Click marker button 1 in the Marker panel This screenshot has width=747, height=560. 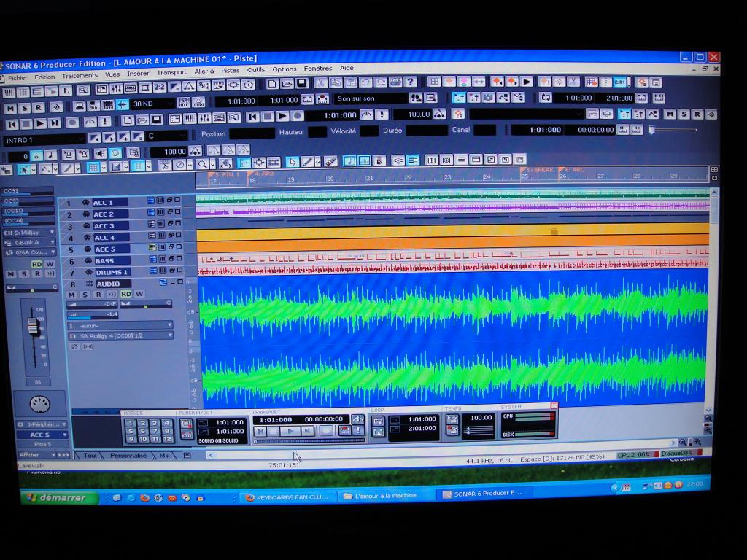130,423
